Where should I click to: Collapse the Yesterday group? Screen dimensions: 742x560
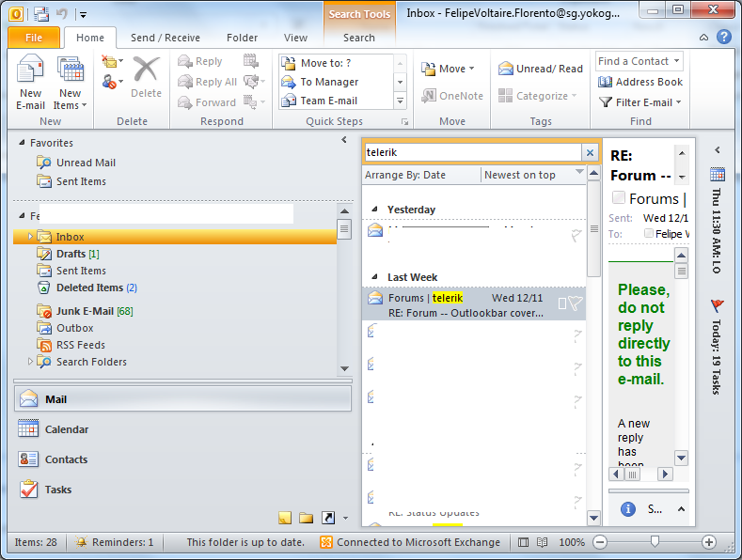375,209
